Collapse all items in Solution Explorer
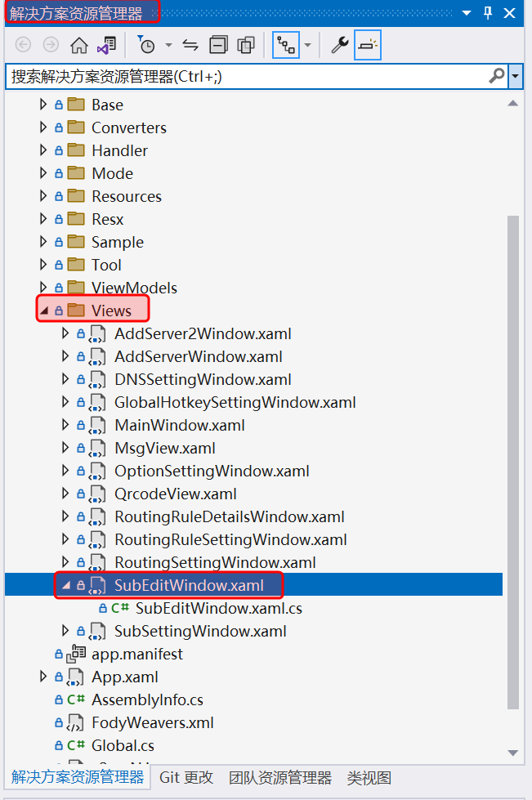The height and width of the screenshot is (800, 532). pyautogui.click(x=218, y=46)
